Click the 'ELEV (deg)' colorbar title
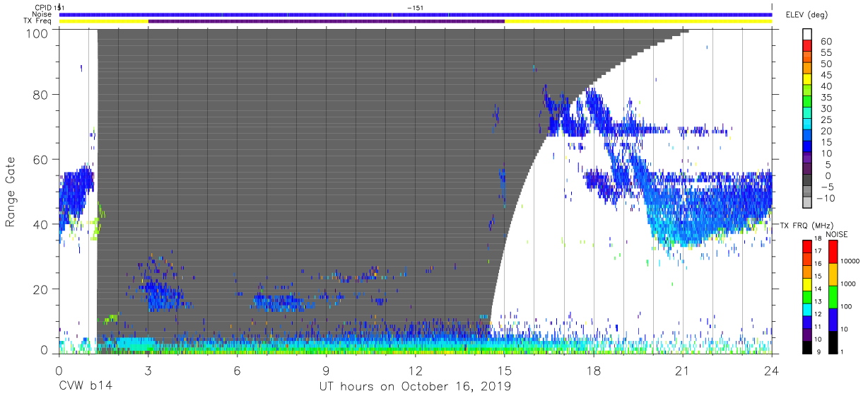This screenshot has height=401, width=868. 806,15
